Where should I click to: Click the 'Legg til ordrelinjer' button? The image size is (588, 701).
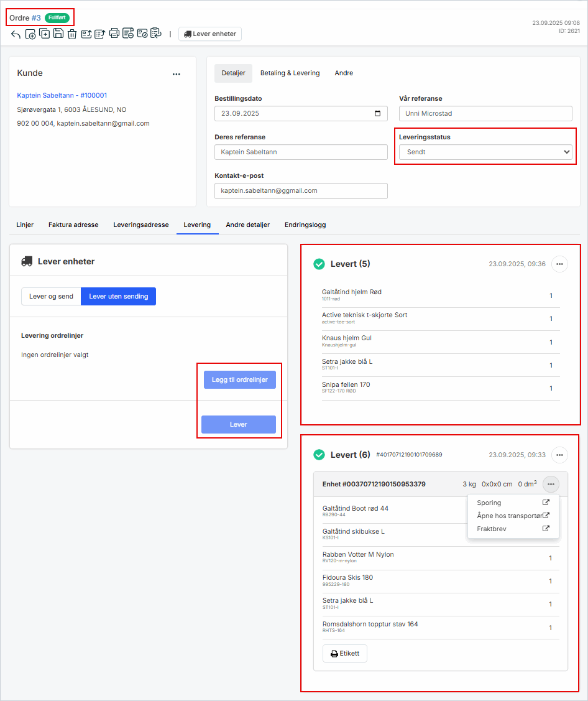[x=239, y=379]
